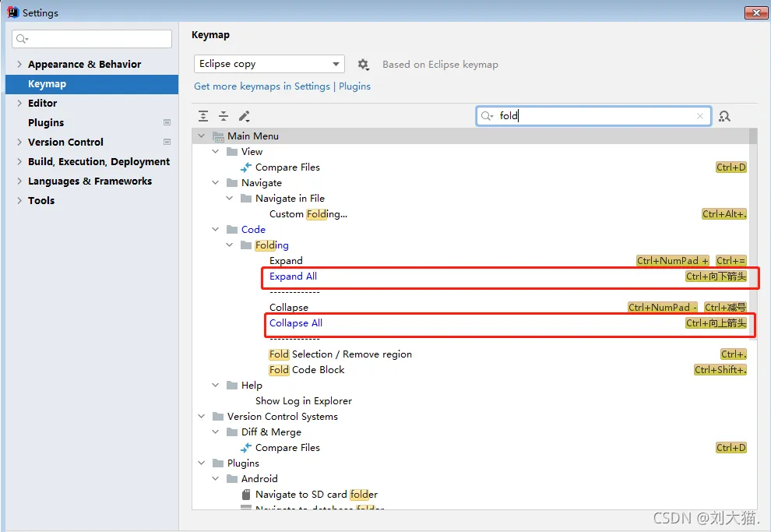The image size is (771, 532).
Task: Click the settings search magnifier icon
Action: 22,39
